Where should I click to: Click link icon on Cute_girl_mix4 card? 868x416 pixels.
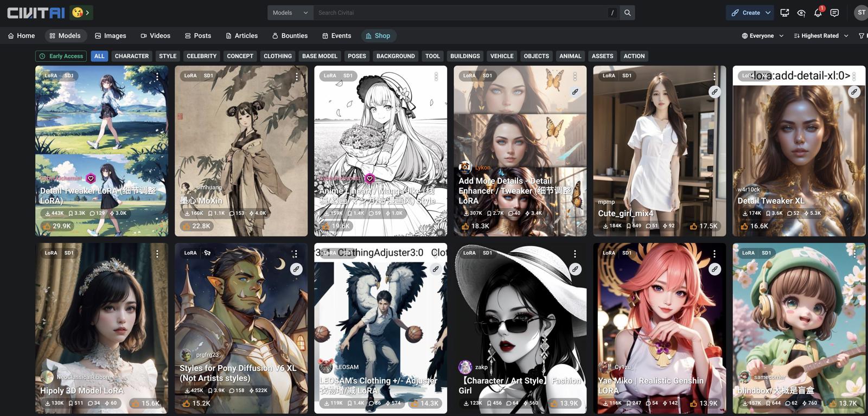click(x=714, y=92)
